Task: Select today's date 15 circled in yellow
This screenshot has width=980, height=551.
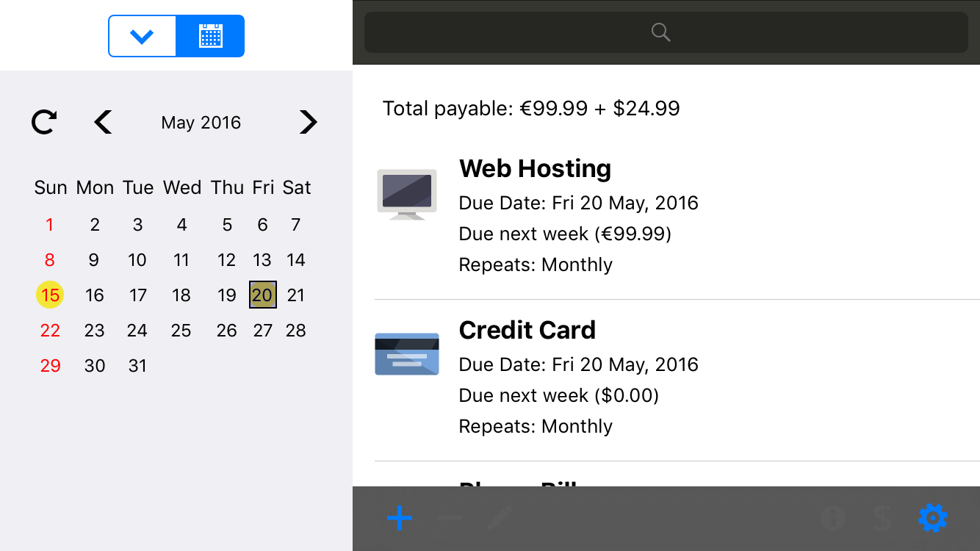Action: pyautogui.click(x=50, y=295)
